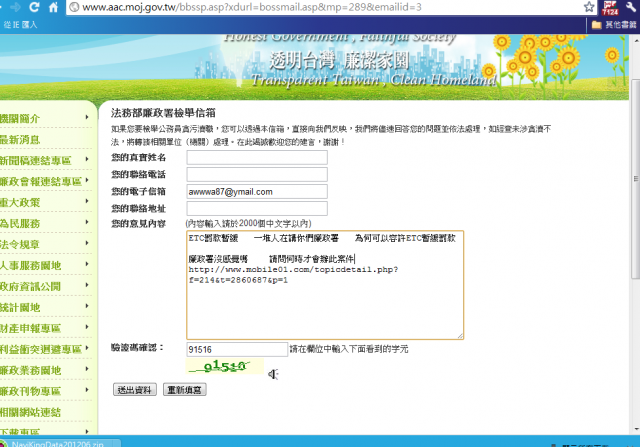Open 廉政刊物專區 in the sidebar

pos(31,391)
